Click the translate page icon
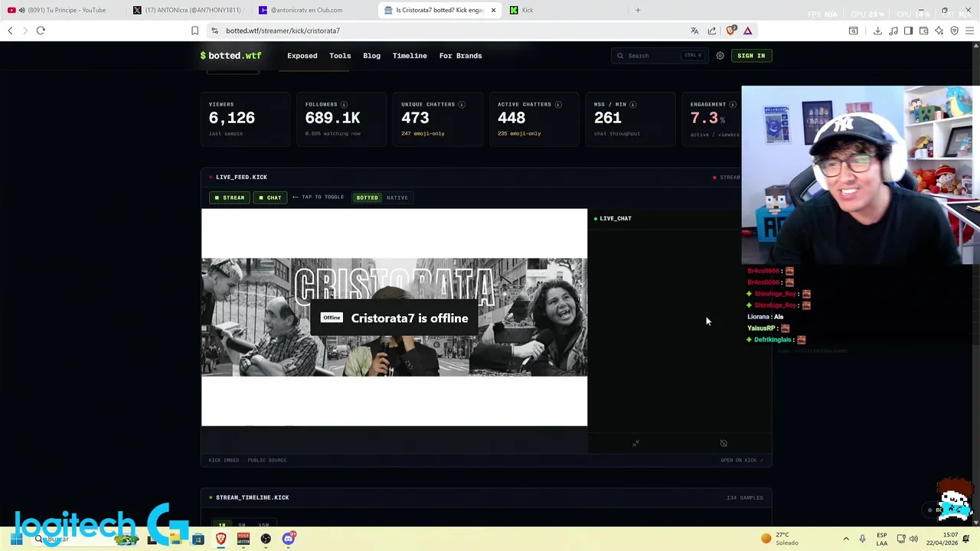This screenshot has width=980, height=551. pyautogui.click(x=694, y=31)
